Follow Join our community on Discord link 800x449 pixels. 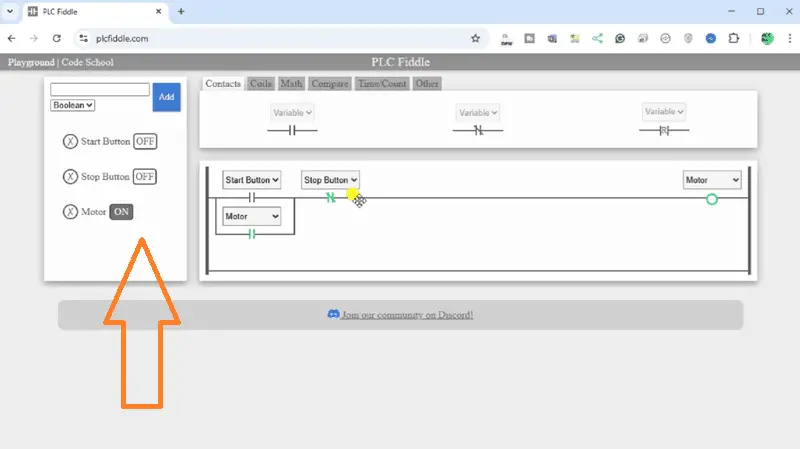(x=407, y=315)
